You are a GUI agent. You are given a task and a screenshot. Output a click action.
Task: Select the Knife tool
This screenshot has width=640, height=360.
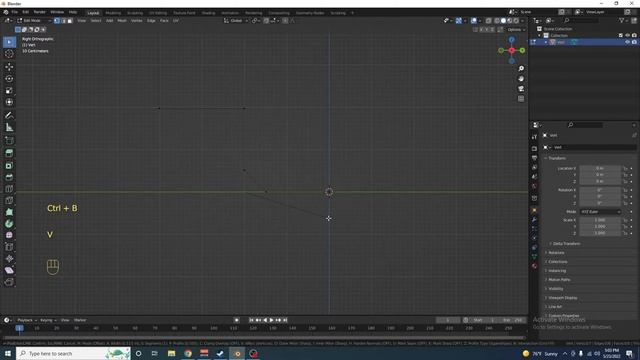click(9, 200)
